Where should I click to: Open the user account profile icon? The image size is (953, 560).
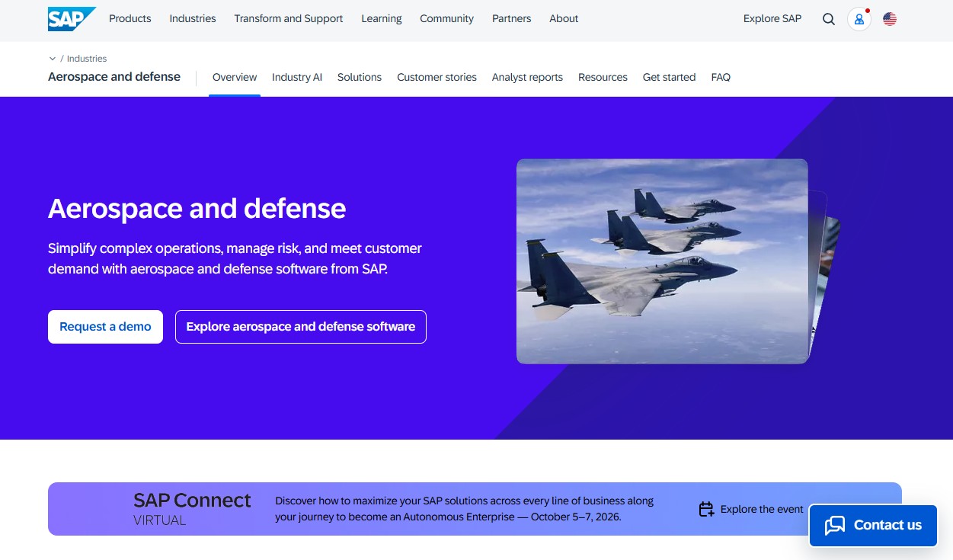pyautogui.click(x=859, y=19)
